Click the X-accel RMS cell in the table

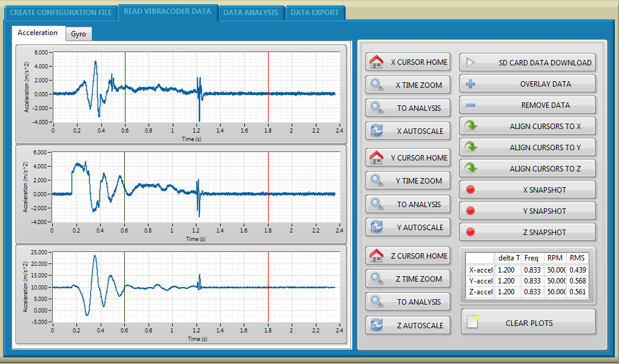point(578,270)
